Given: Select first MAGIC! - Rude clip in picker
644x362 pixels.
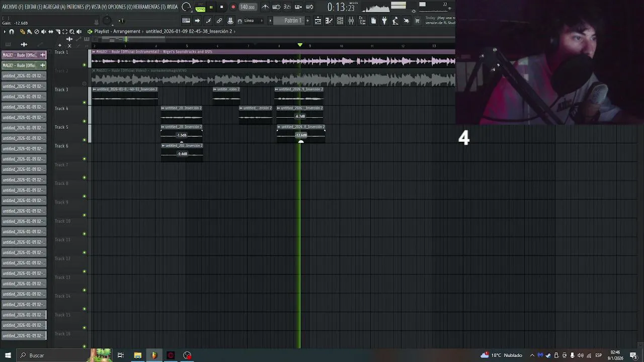Looking at the screenshot, I should click(x=24, y=55).
